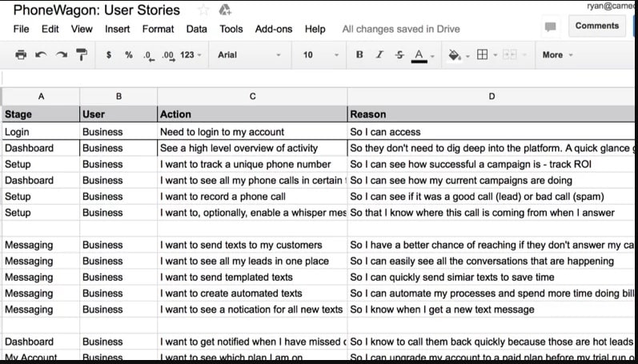The height and width of the screenshot is (364, 638).
Task: Click the Action header cell
Action: coord(252,114)
